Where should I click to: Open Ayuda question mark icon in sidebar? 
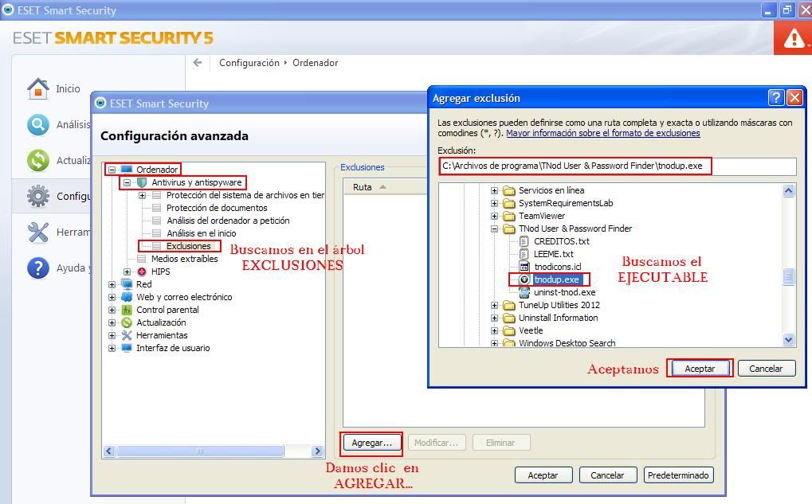click(x=37, y=268)
